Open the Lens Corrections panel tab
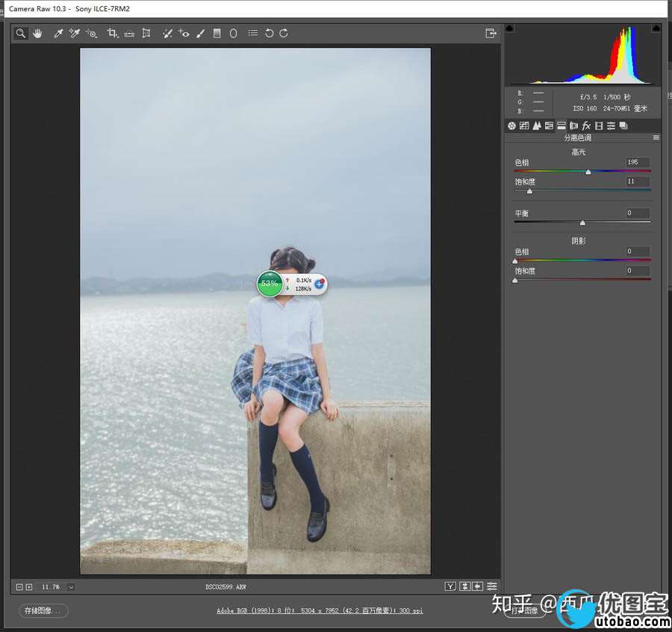 [574, 126]
